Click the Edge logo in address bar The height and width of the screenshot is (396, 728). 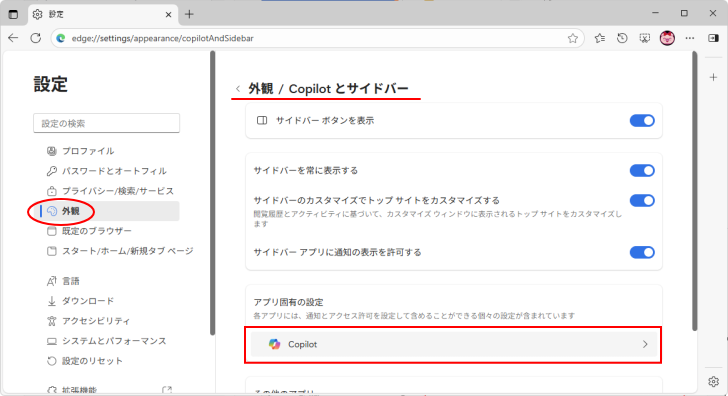(61, 39)
